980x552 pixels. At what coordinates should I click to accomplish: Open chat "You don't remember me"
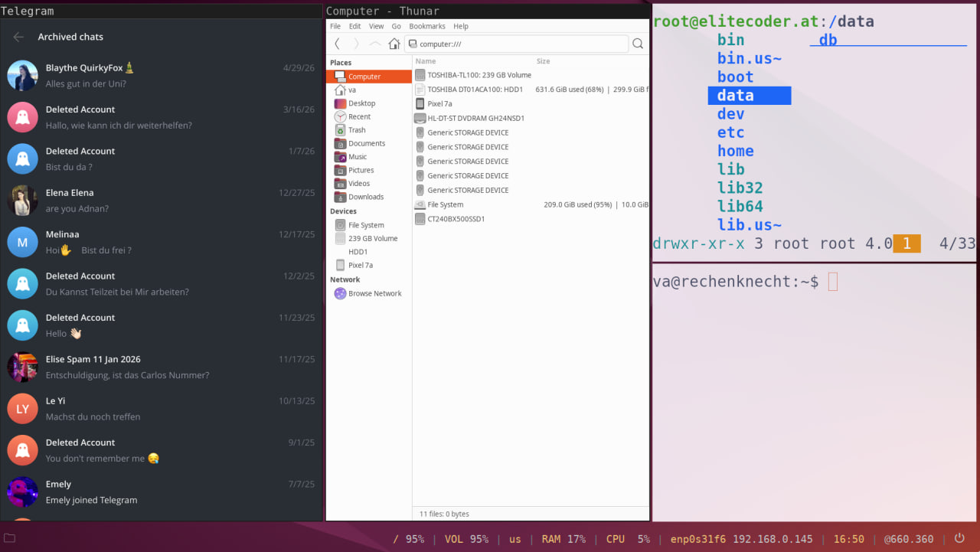coord(161,450)
